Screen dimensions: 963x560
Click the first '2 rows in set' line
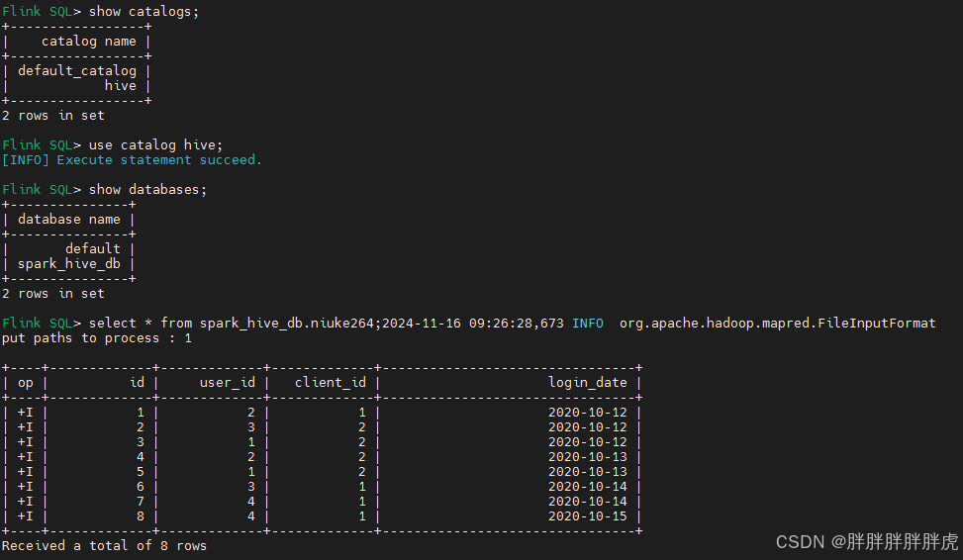pyautogui.click(x=53, y=116)
